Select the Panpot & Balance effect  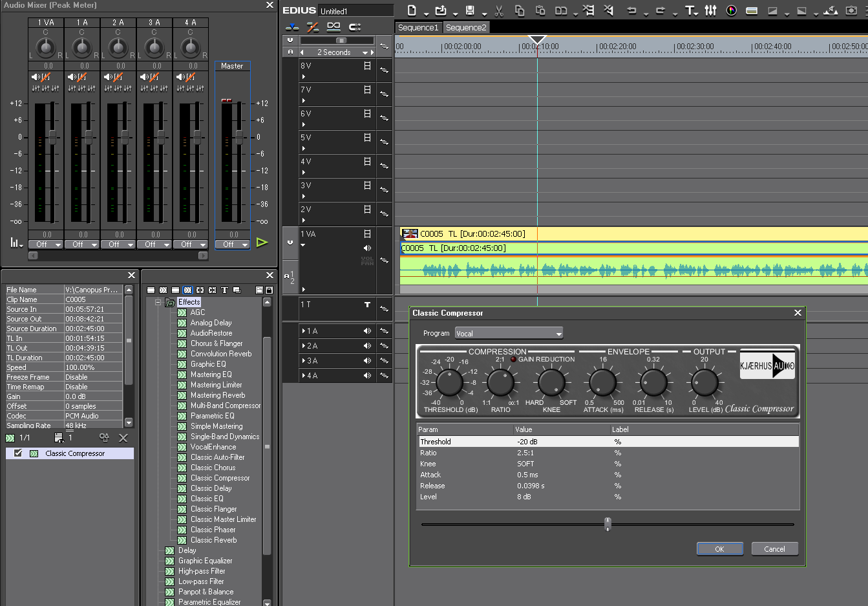(206, 592)
